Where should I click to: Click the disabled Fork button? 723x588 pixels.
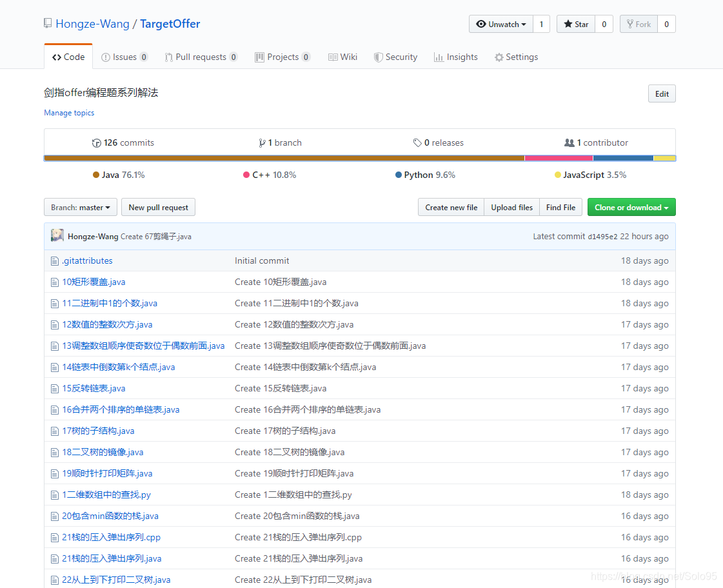click(x=639, y=24)
